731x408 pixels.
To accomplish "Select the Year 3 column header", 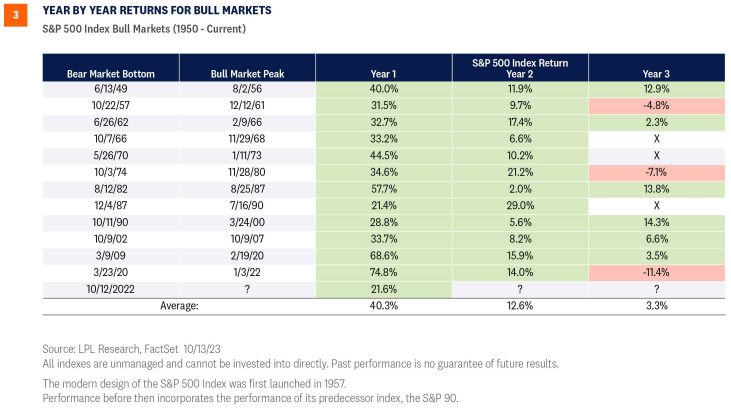I will [x=656, y=73].
